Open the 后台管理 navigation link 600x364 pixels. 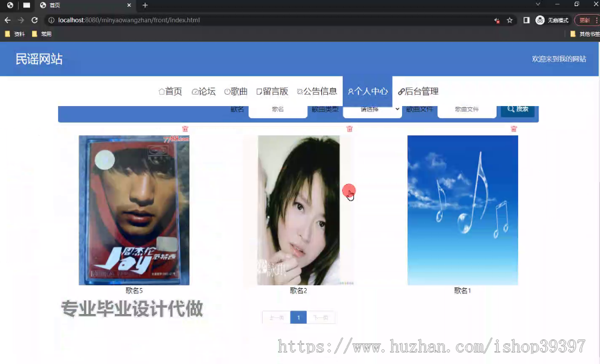point(418,91)
